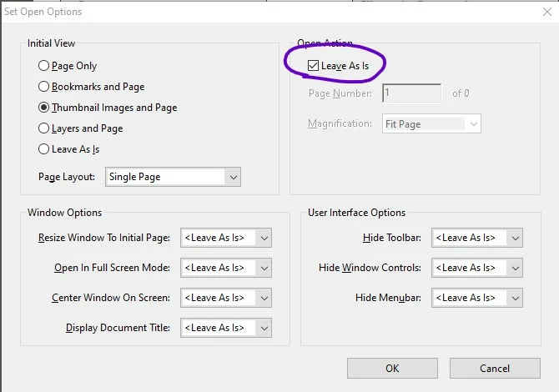Click the Resize Window To Initial Page label

tap(104, 238)
